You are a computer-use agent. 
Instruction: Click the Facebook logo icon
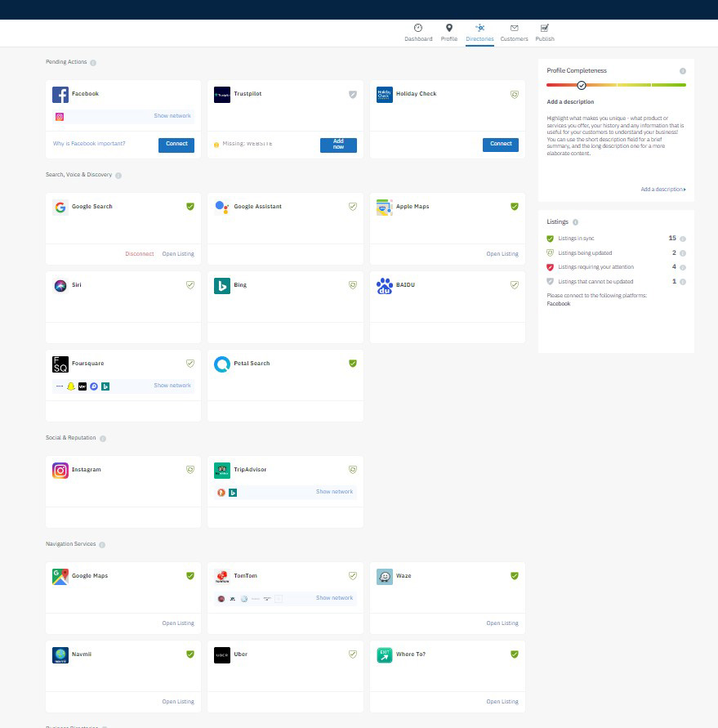coord(60,95)
